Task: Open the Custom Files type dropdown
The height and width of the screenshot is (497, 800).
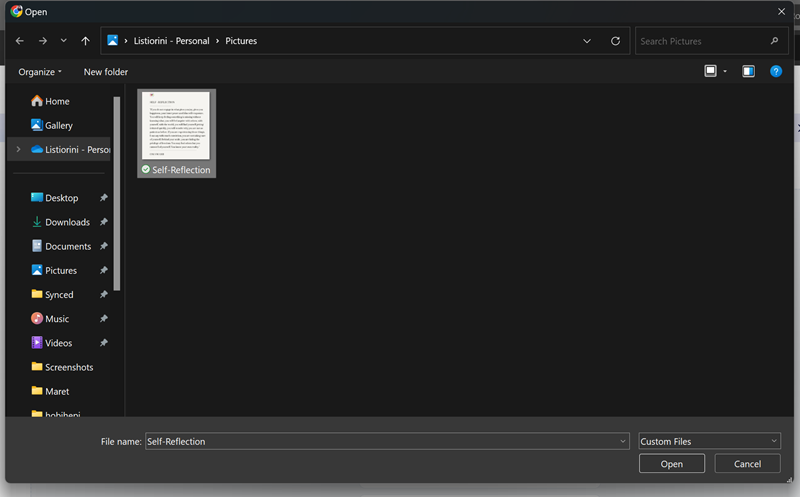Action: (709, 441)
